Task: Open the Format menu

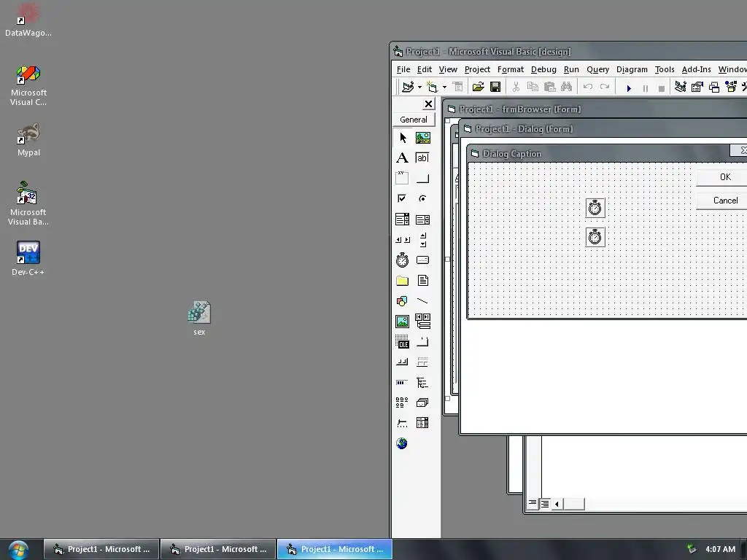Action: coord(511,69)
